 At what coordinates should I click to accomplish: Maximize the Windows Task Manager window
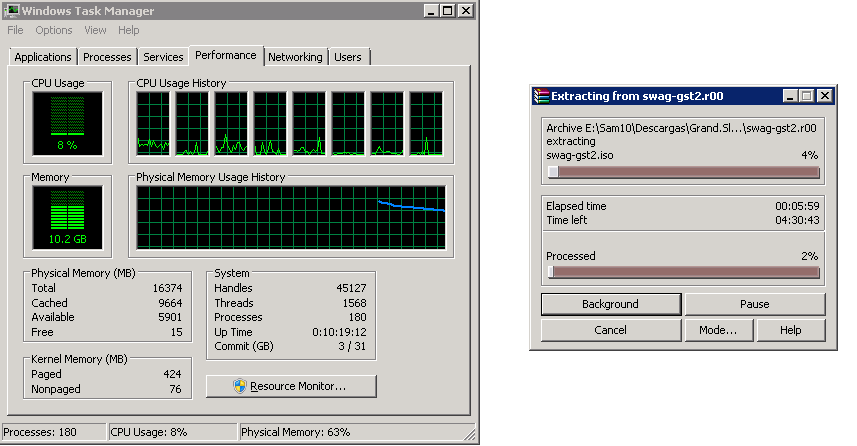448,10
